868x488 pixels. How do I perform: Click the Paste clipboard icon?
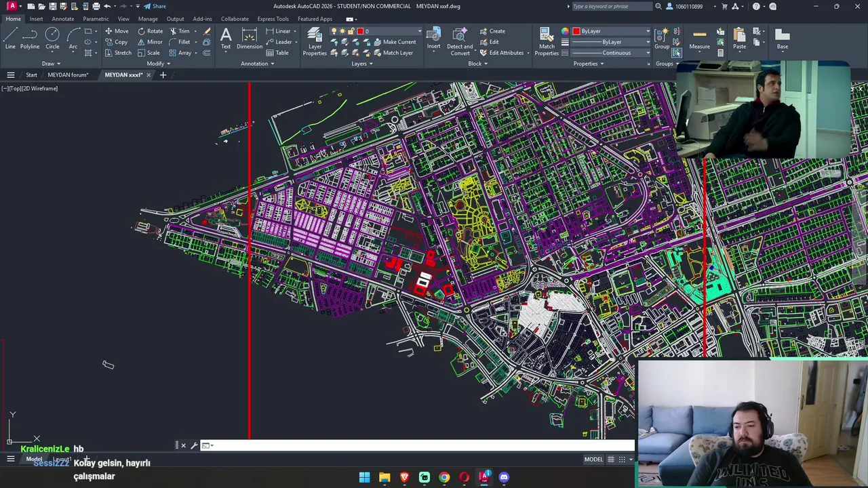[739, 39]
